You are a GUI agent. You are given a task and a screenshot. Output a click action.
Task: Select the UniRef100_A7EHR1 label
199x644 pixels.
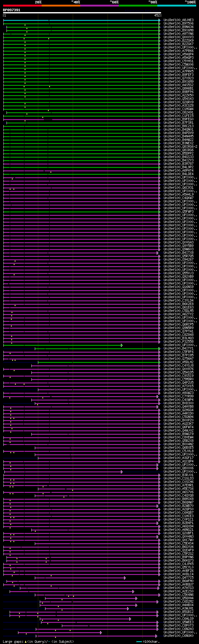pos(178,485)
